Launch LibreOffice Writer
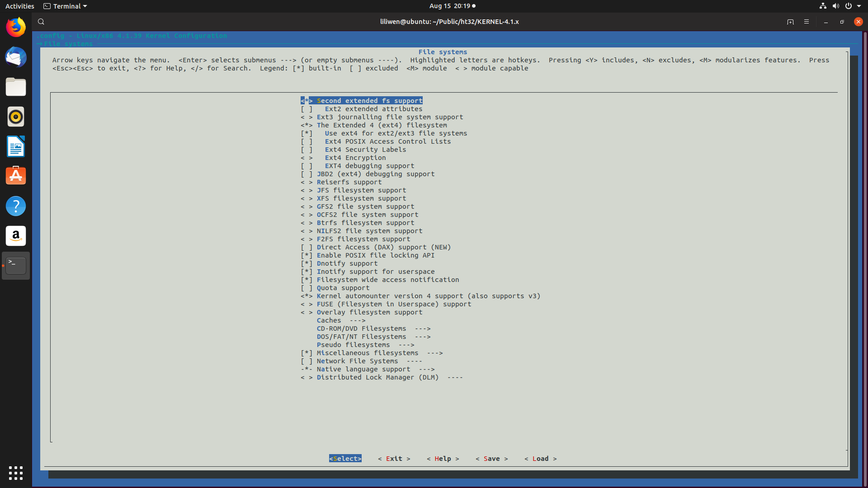The height and width of the screenshot is (488, 868). click(x=16, y=146)
